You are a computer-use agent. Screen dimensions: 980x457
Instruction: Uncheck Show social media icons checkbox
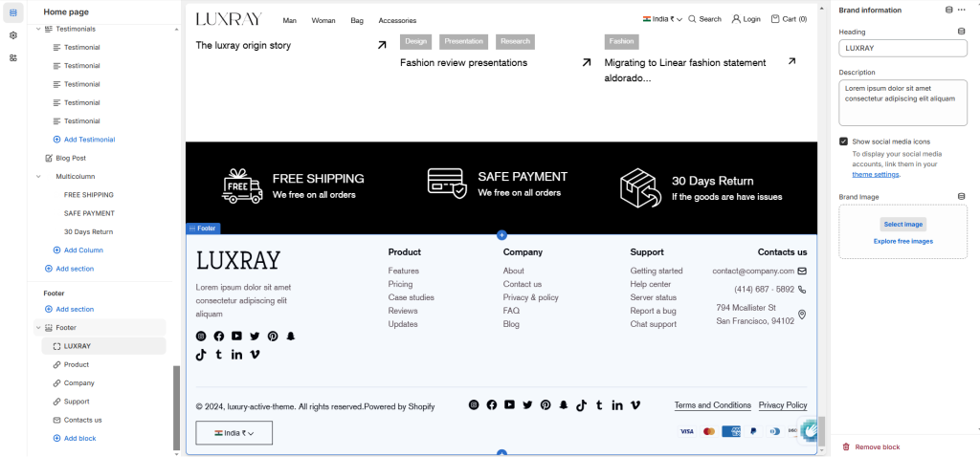click(844, 141)
